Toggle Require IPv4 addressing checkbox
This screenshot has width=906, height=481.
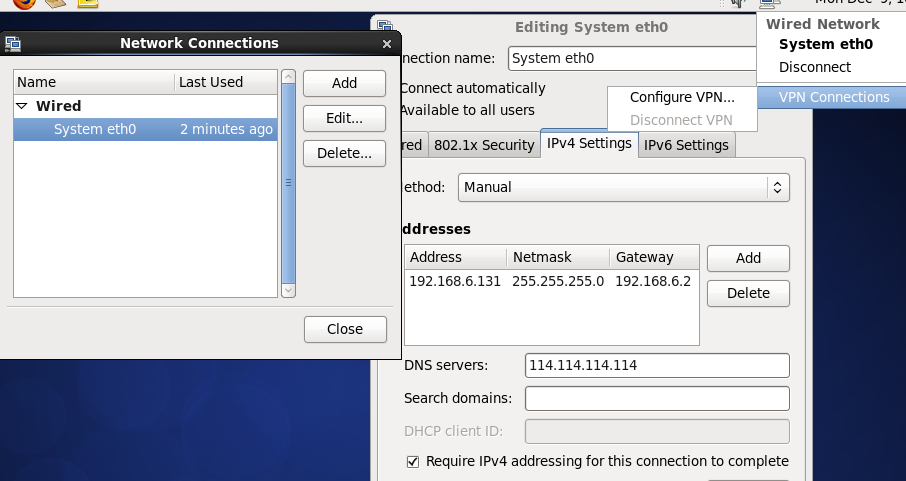[413, 461]
